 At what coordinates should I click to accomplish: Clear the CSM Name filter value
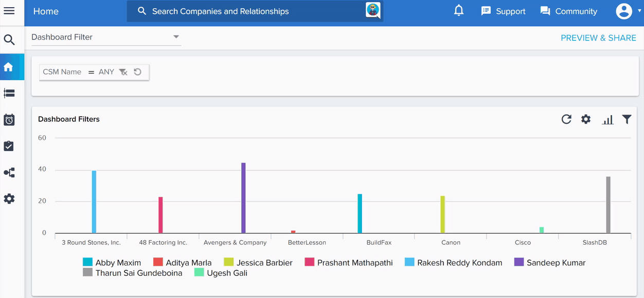coord(123,72)
